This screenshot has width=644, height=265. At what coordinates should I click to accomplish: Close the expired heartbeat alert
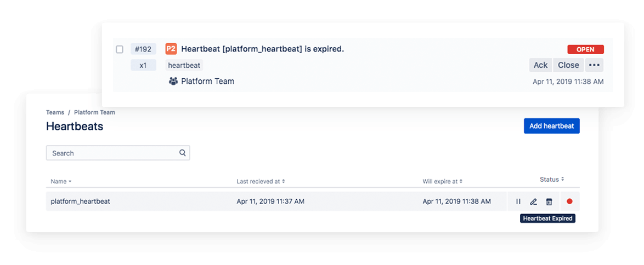[x=568, y=65]
